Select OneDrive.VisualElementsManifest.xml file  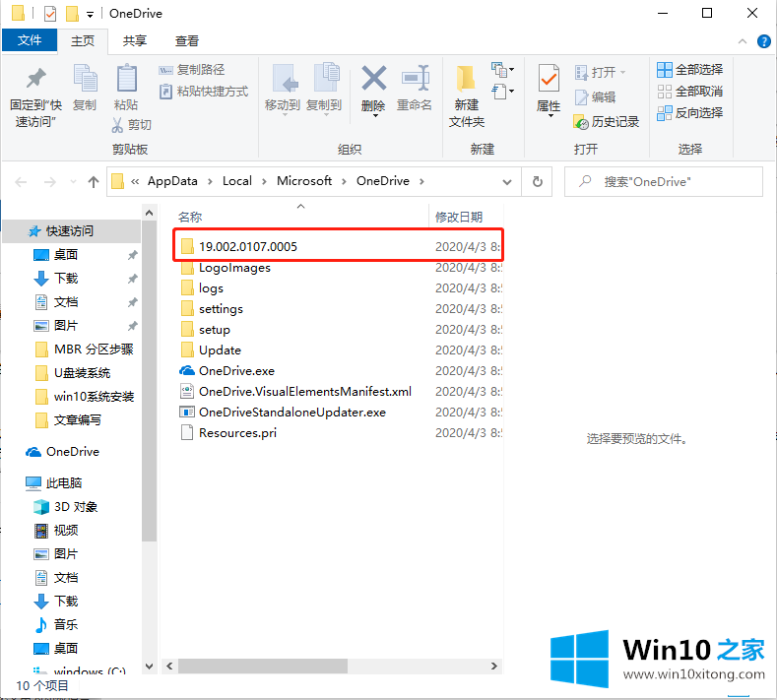coord(338,392)
